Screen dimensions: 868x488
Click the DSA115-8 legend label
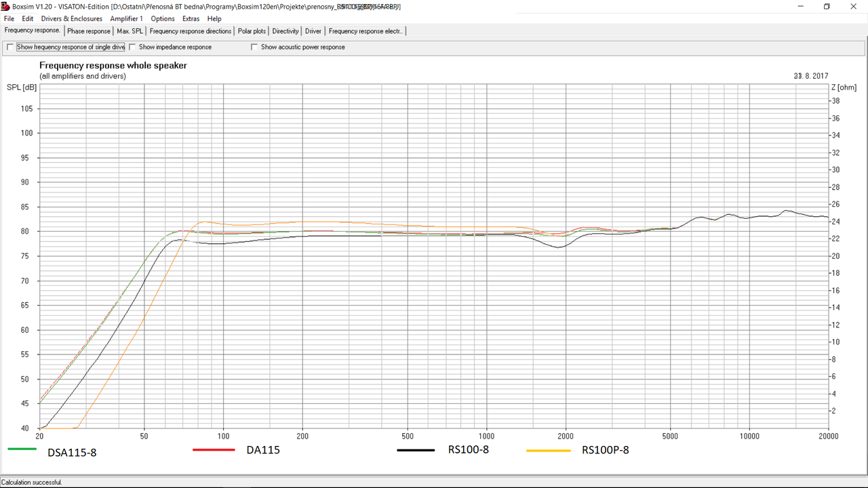72,452
